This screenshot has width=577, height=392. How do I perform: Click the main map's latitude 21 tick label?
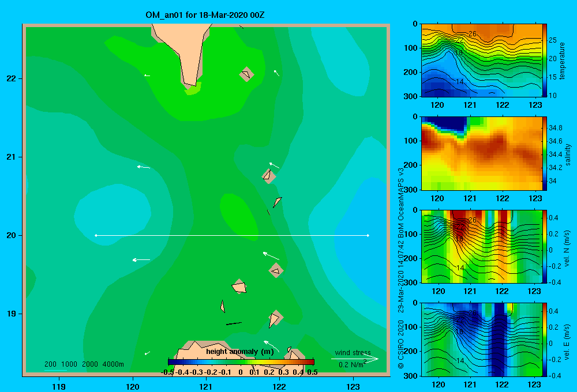pos(12,157)
